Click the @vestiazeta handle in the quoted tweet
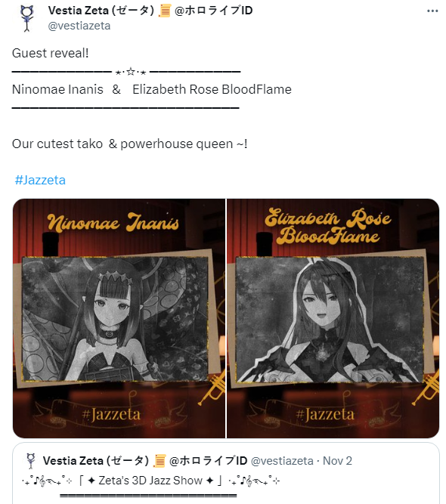Screen dimensions: 446x504 (282, 461)
